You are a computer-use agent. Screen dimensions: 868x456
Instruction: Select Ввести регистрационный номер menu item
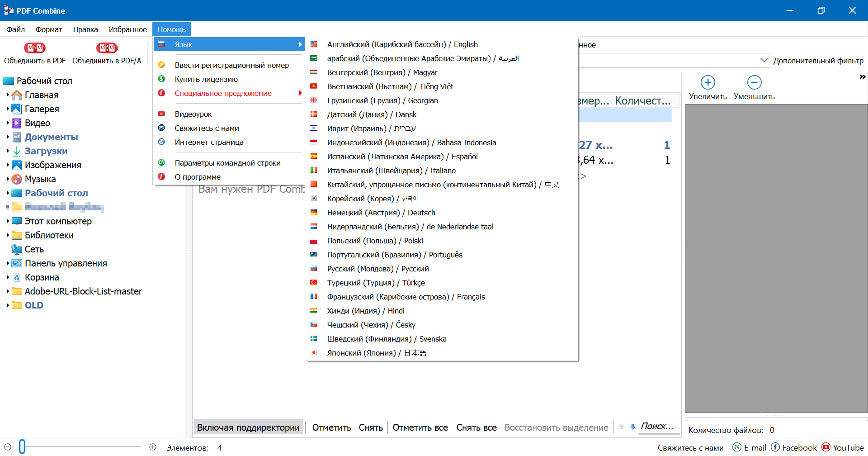[x=230, y=65]
